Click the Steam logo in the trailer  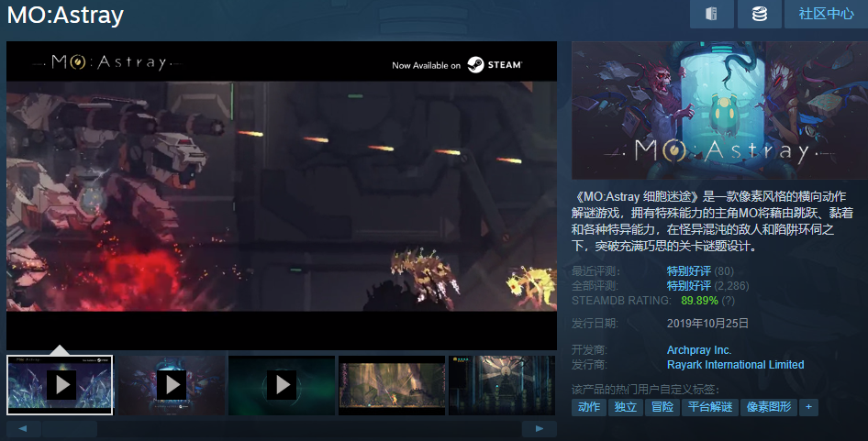point(495,65)
